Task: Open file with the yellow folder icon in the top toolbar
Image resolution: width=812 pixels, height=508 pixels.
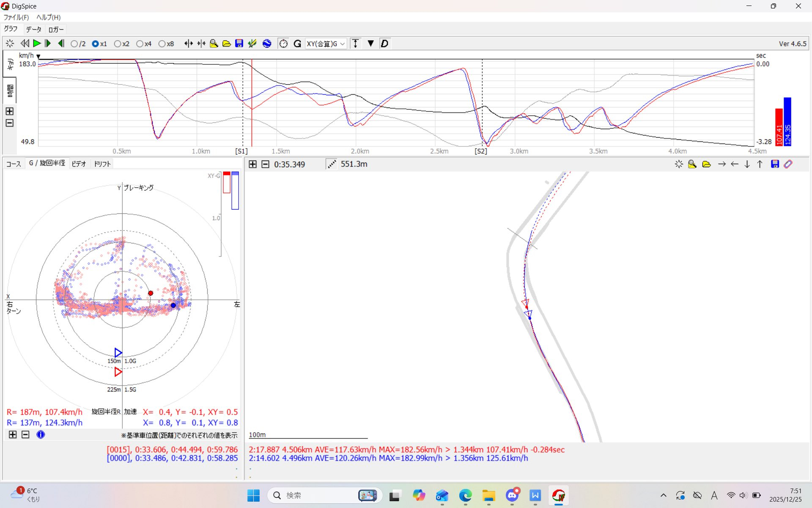Action: 226,44
